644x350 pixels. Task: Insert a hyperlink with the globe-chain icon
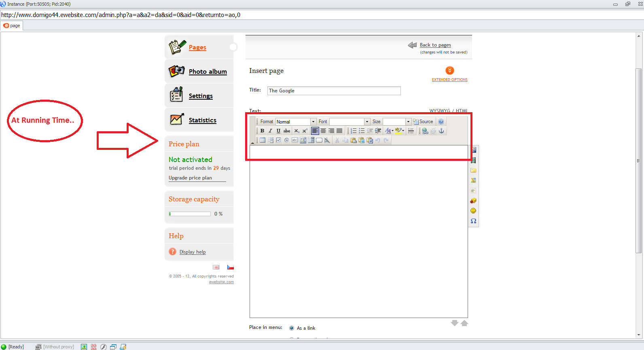point(425,131)
